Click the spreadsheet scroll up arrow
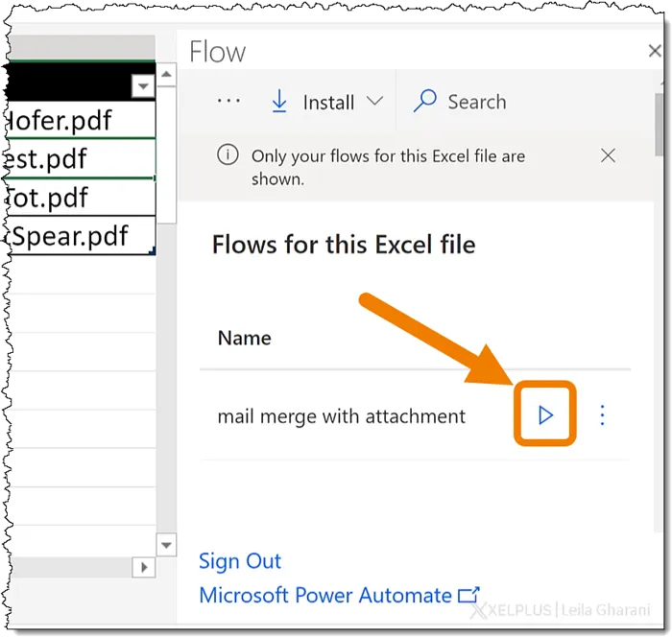The height and width of the screenshot is (637, 672). pos(166,75)
